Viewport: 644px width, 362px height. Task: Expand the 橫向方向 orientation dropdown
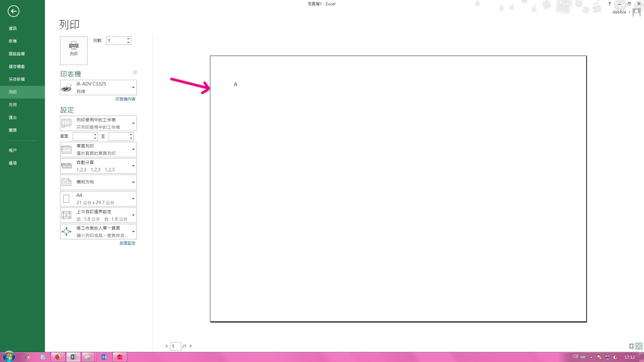click(x=133, y=182)
